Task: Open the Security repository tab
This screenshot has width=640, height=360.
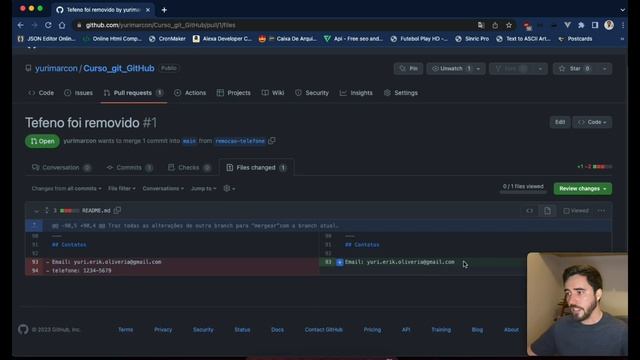Action: (x=312, y=93)
